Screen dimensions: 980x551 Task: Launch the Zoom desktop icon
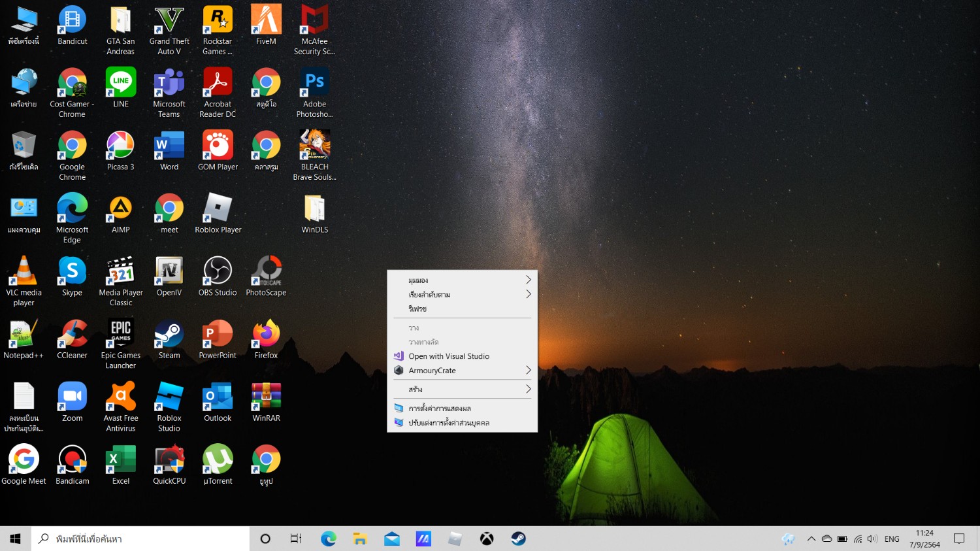[72, 402]
